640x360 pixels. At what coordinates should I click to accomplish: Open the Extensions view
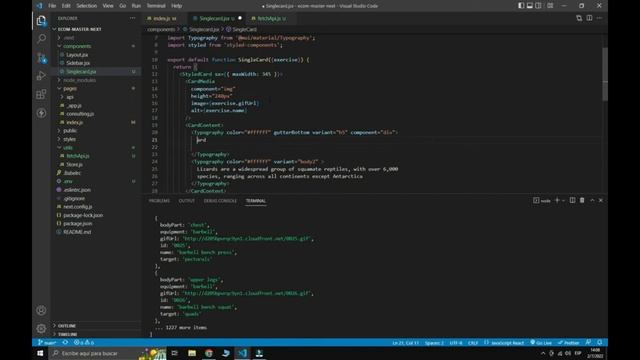41,94
